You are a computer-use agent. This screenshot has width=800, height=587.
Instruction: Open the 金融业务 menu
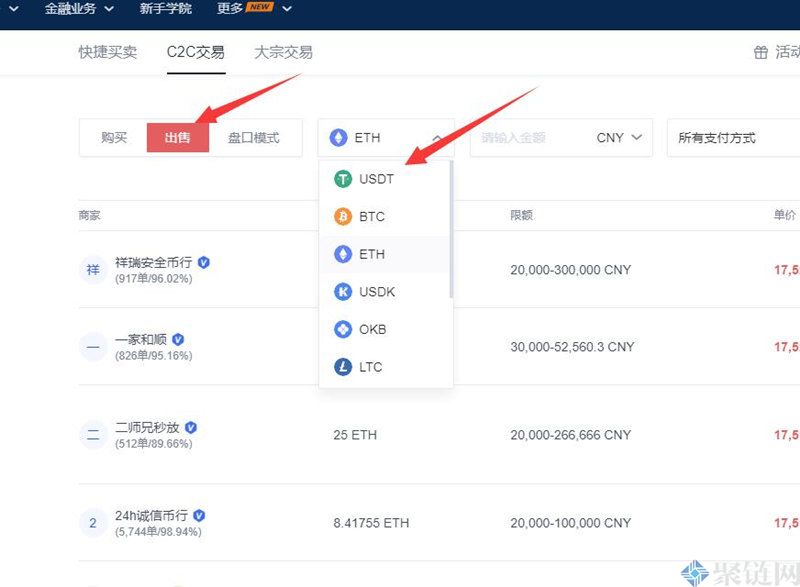tap(78, 9)
